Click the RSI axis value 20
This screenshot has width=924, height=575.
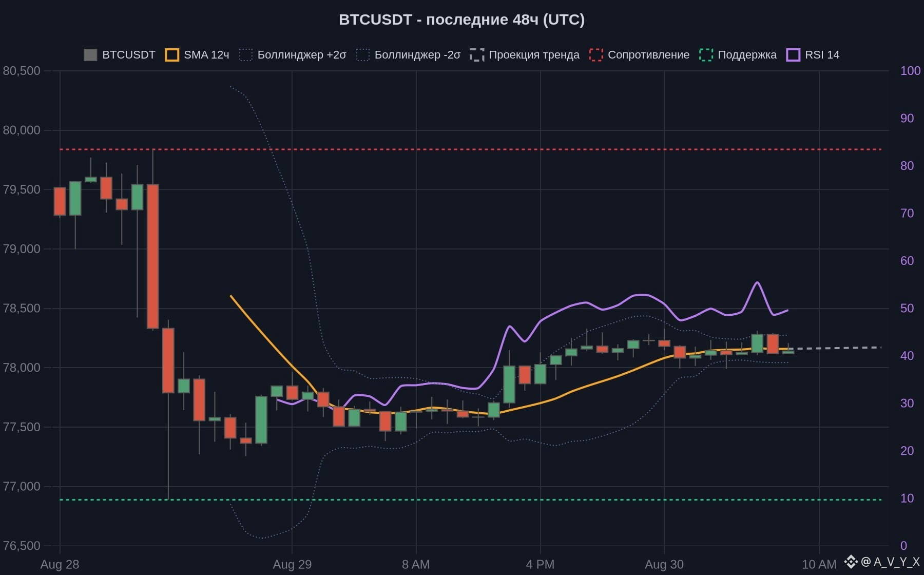click(x=907, y=451)
